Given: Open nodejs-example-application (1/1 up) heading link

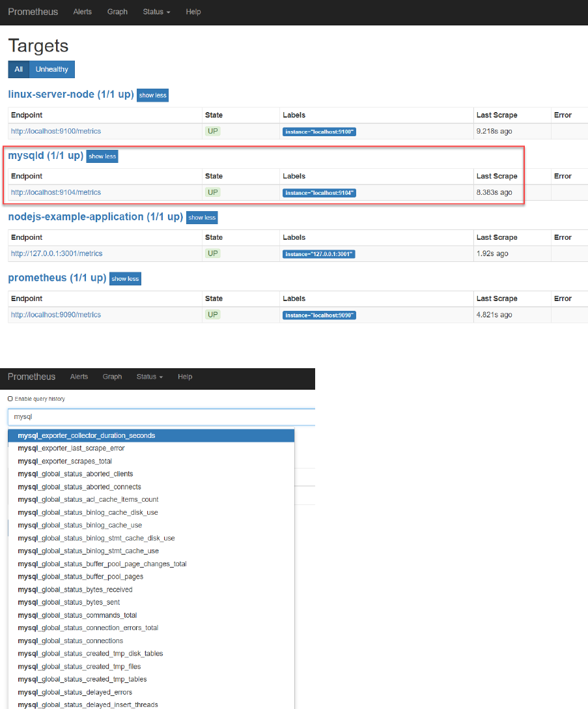Looking at the screenshot, I should pos(95,216).
